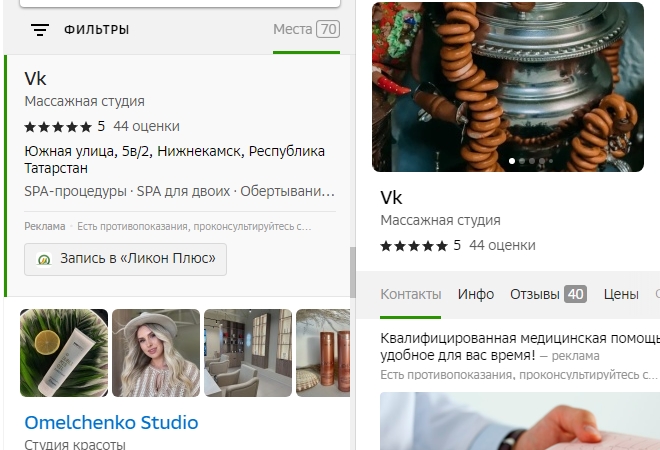This screenshot has height=450, width=660.
Task: Open Omelchenko Studio listing link
Action: (x=111, y=422)
